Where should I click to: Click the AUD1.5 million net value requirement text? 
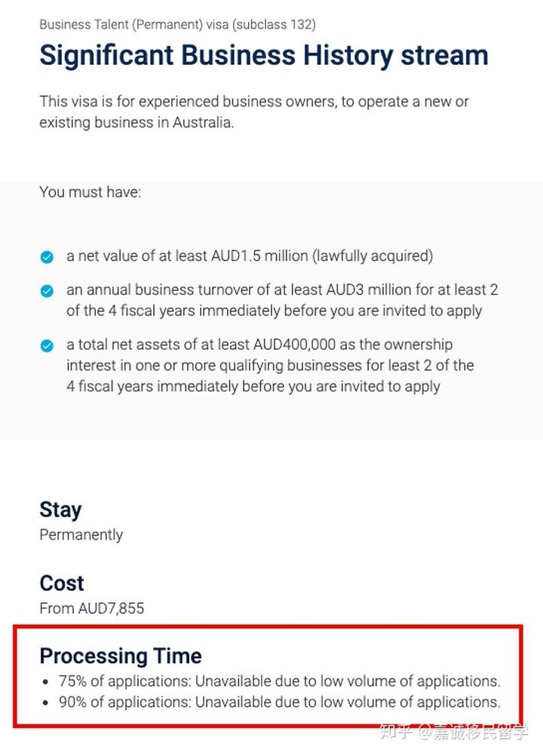point(250,256)
